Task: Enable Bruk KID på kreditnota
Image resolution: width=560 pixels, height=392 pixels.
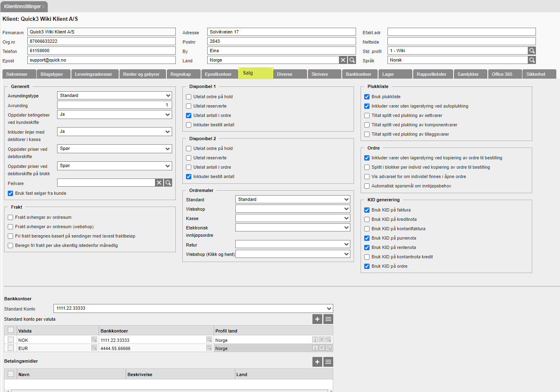Action: (x=367, y=219)
